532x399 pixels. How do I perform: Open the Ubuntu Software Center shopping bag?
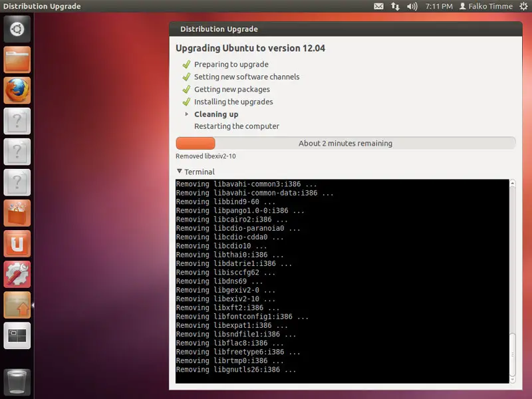[x=17, y=213]
